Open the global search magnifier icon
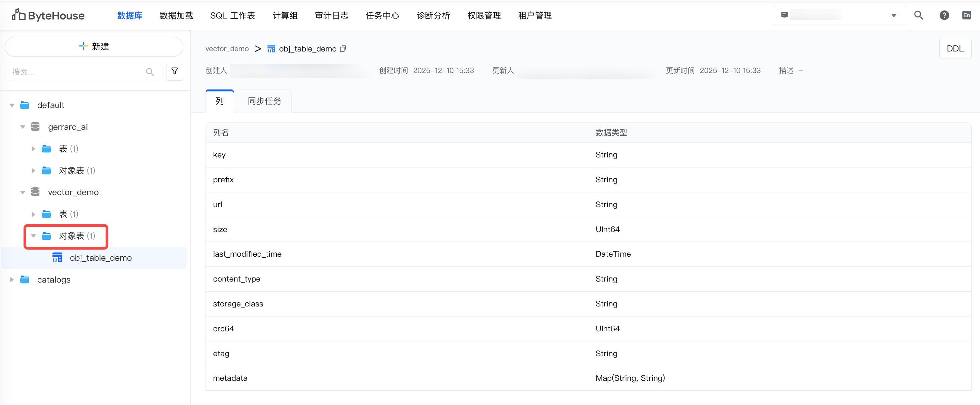Image resolution: width=980 pixels, height=405 pixels. 918,15
